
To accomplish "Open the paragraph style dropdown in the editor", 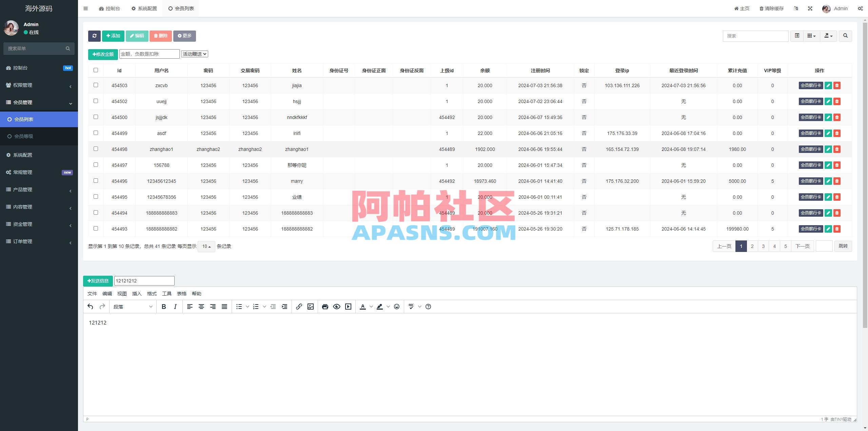I will click(x=133, y=307).
